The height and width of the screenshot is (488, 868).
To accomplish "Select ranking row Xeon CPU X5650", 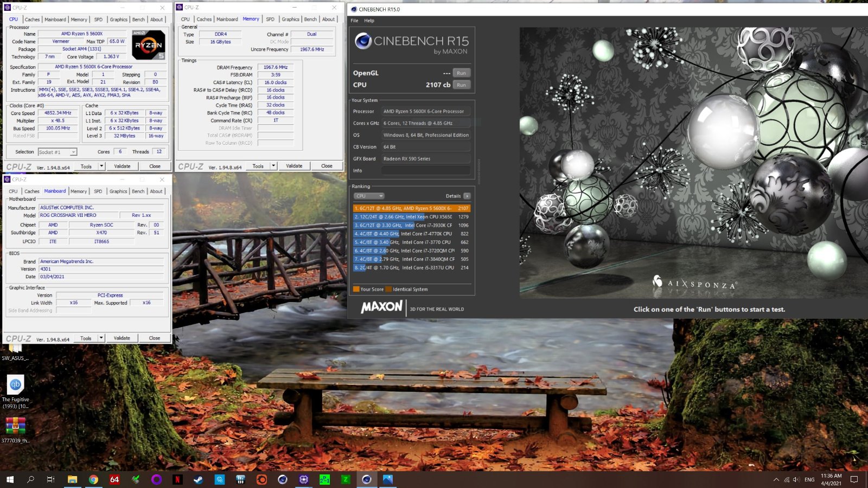I will [x=412, y=217].
